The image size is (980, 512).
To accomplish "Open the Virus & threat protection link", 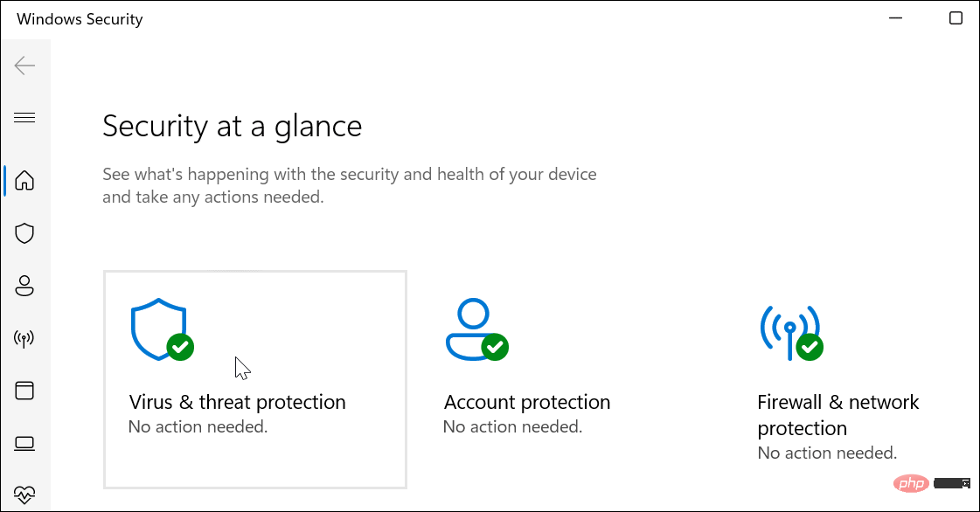I will click(x=237, y=402).
